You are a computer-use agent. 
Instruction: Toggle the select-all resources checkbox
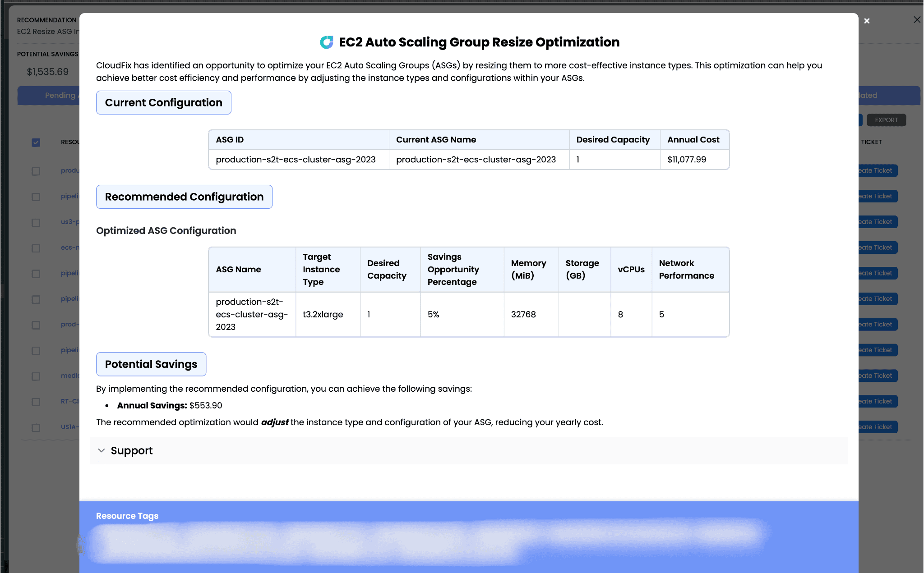pos(36,142)
